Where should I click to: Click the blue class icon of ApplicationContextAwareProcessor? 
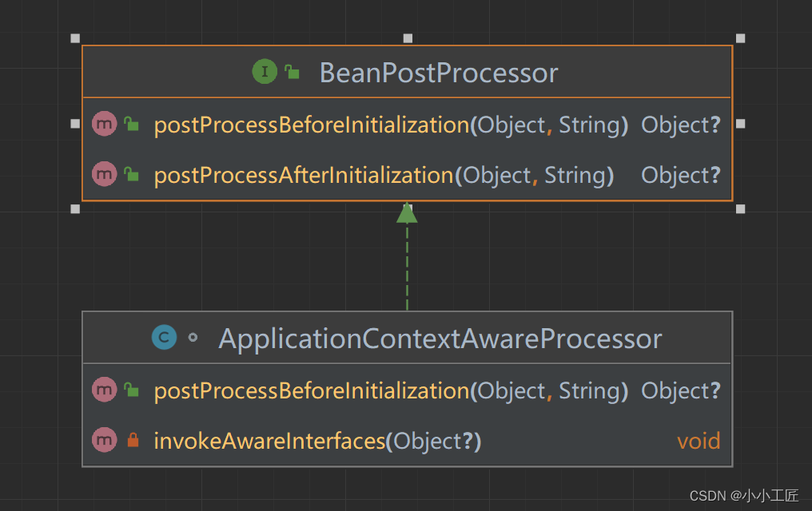click(x=164, y=338)
